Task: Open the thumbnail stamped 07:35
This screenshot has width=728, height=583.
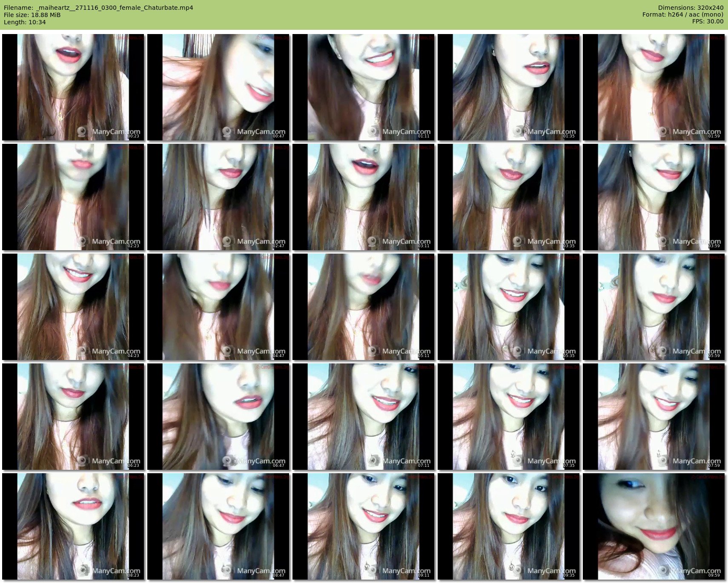Action: pyautogui.click(x=509, y=417)
